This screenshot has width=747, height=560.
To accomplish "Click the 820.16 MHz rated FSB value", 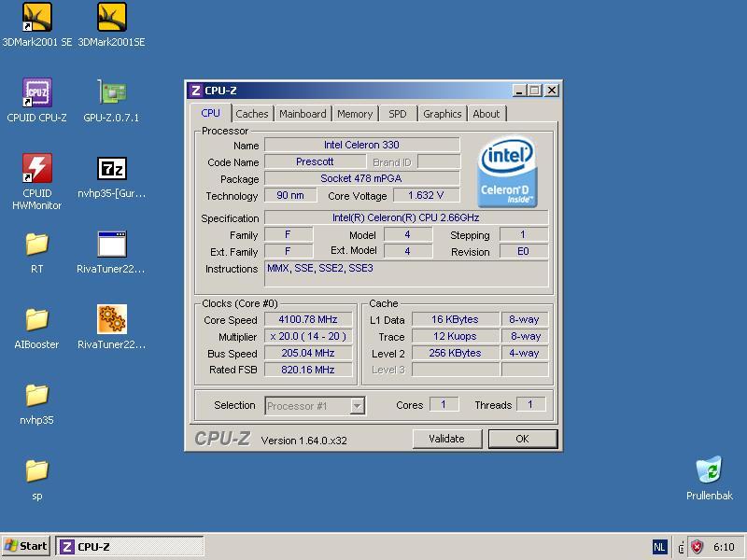I will click(x=308, y=370).
